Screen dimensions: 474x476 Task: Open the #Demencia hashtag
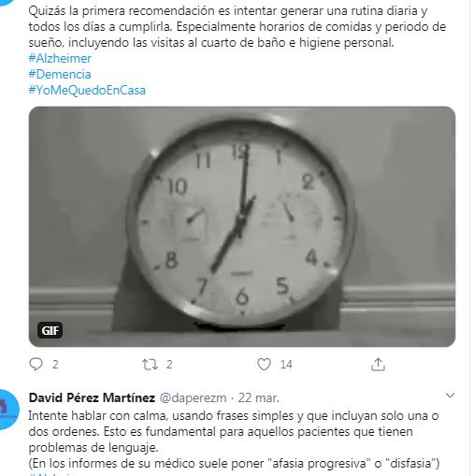[x=60, y=74]
